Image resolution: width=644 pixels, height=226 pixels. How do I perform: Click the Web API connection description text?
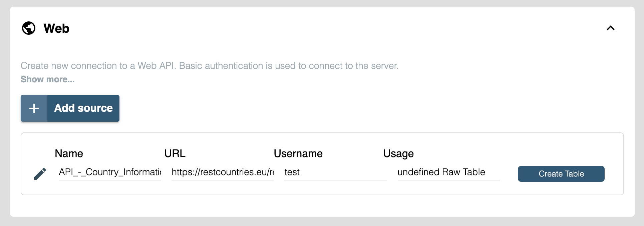click(x=209, y=66)
